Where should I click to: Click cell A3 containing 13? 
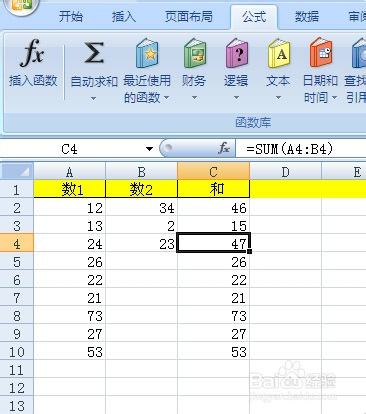click(70, 226)
